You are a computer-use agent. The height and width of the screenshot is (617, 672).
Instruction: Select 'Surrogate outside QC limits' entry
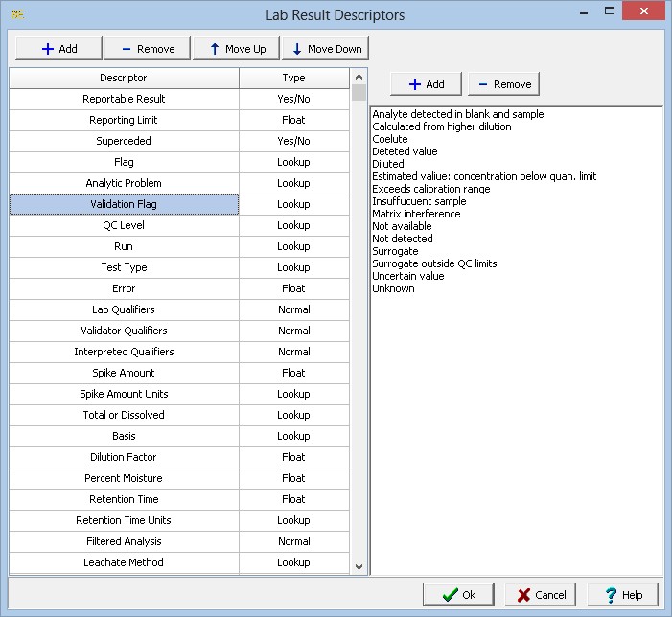click(x=434, y=263)
